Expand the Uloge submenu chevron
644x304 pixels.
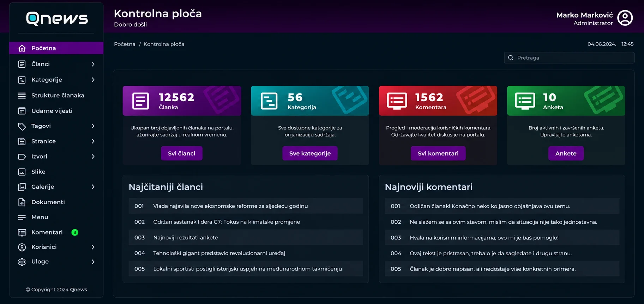tap(93, 262)
